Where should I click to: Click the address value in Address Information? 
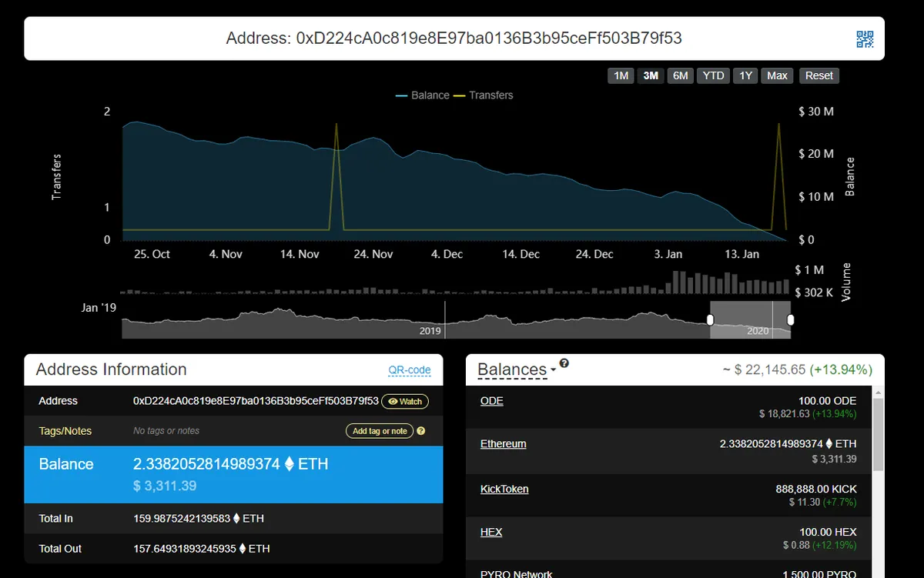tap(256, 401)
